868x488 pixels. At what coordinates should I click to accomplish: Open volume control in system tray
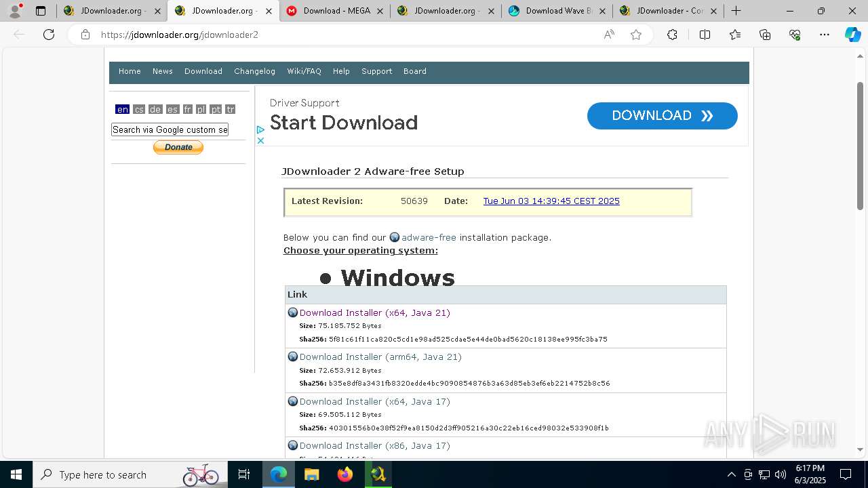point(781,474)
